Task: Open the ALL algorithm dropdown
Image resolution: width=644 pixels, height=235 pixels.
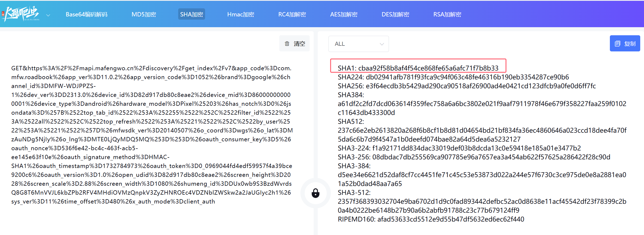Action: coord(359,44)
